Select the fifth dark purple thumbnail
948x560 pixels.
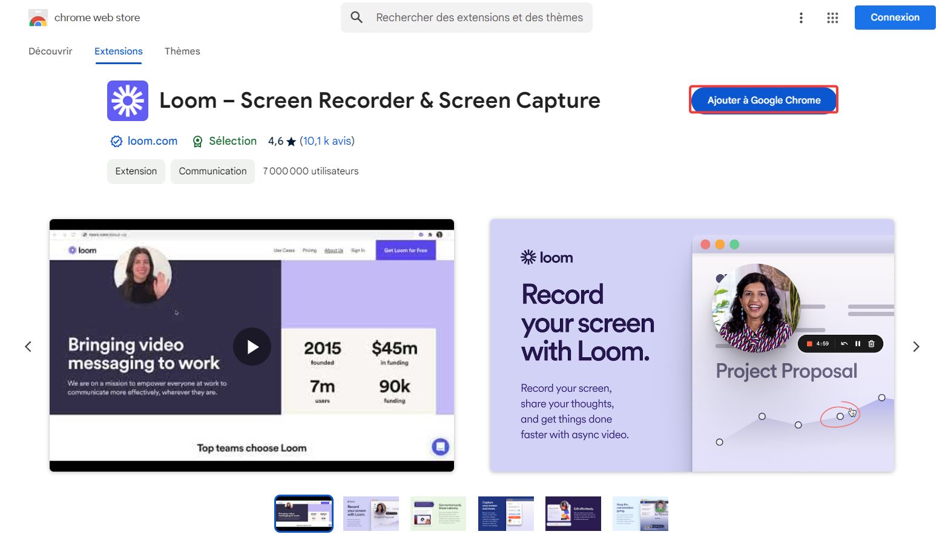pyautogui.click(x=573, y=513)
